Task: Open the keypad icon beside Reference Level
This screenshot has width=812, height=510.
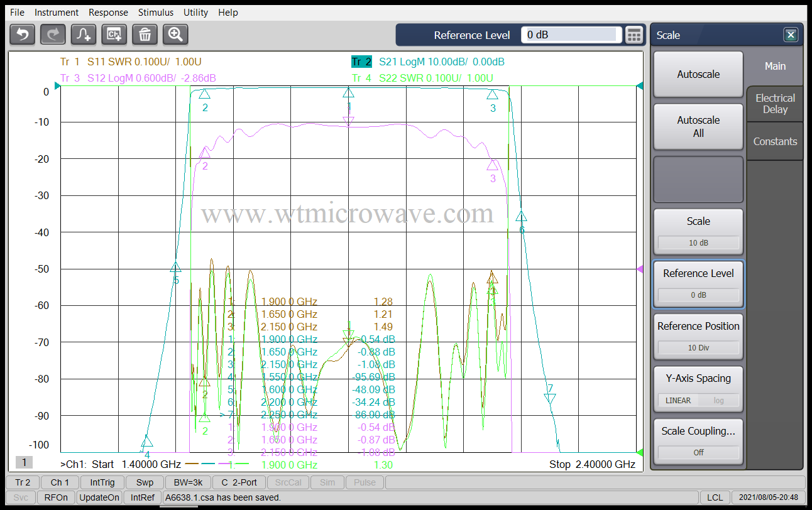Action: 634,35
